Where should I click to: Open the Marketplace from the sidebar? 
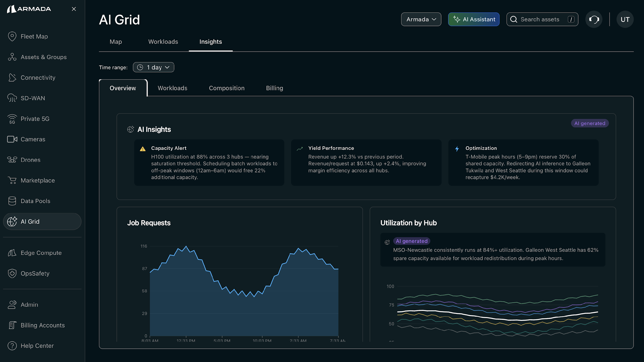[38, 180]
